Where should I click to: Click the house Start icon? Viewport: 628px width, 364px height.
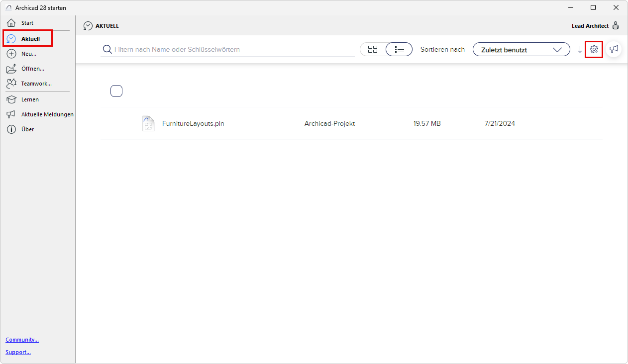click(11, 23)
